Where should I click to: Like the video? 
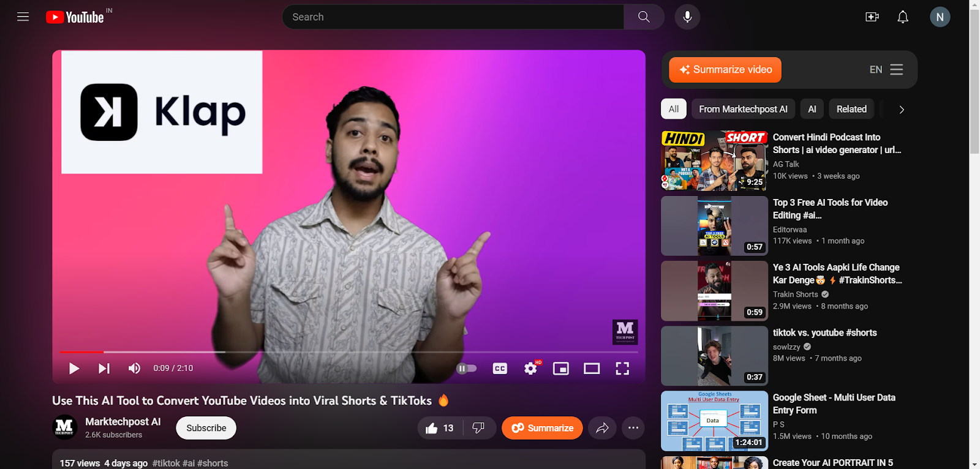440,428
